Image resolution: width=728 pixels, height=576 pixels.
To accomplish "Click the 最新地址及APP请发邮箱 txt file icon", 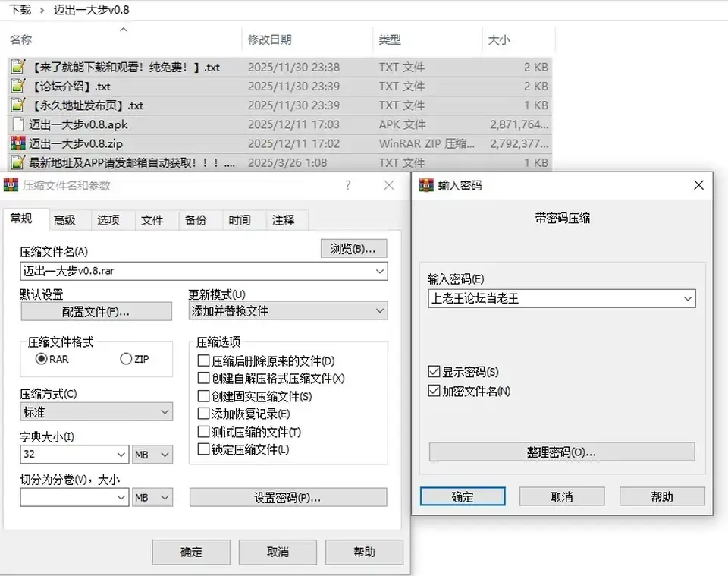I will [x=18, y=162].
